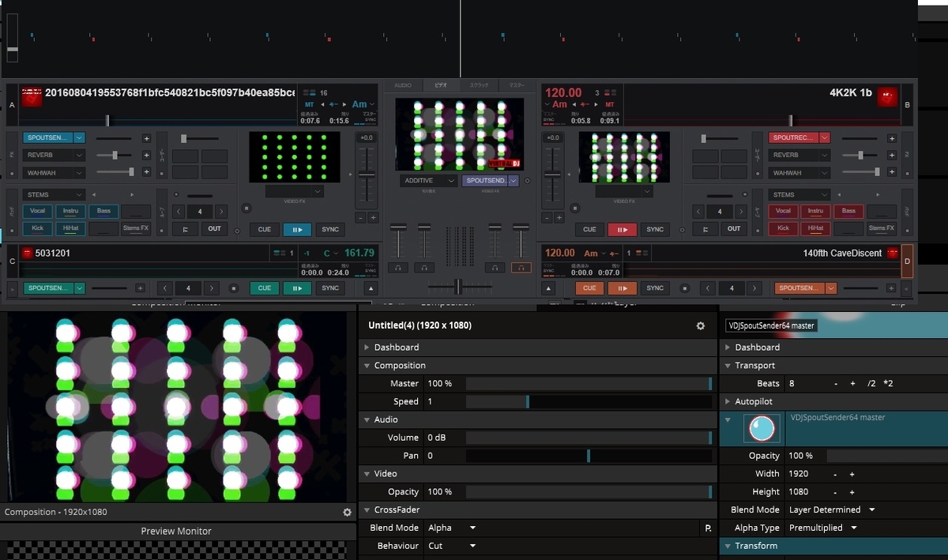Image resolution: width=948 pixels, height=560 pixels.
Task: Click CUE button on deck A
Action: coord(265,229)
